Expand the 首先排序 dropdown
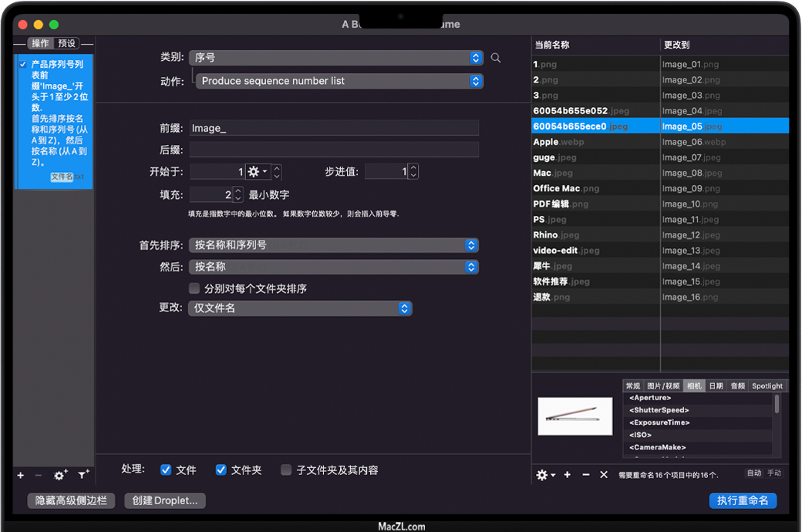 (x=333, y=245)
